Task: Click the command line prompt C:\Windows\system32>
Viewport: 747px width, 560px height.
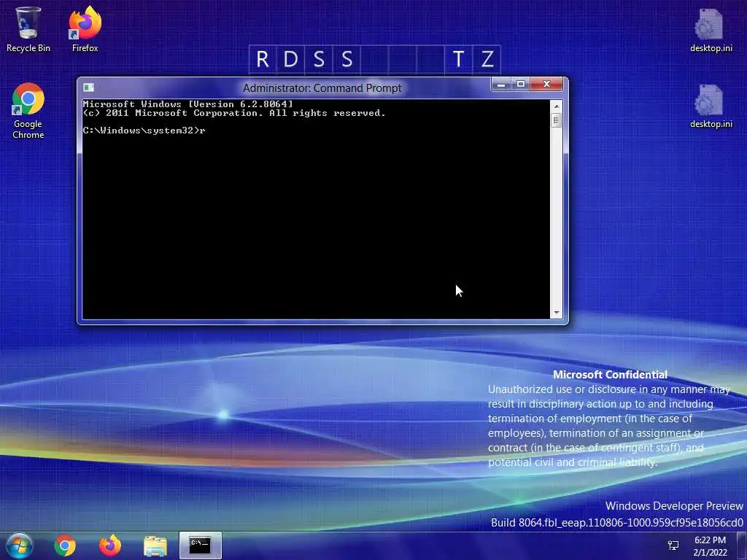Action: [x=141, y=131]
